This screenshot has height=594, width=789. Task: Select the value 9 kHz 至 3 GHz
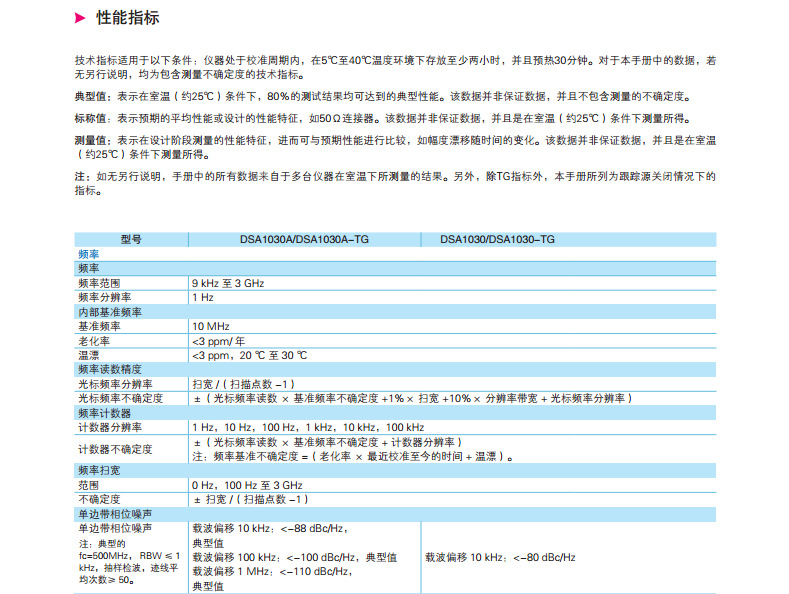click(228, 283)
